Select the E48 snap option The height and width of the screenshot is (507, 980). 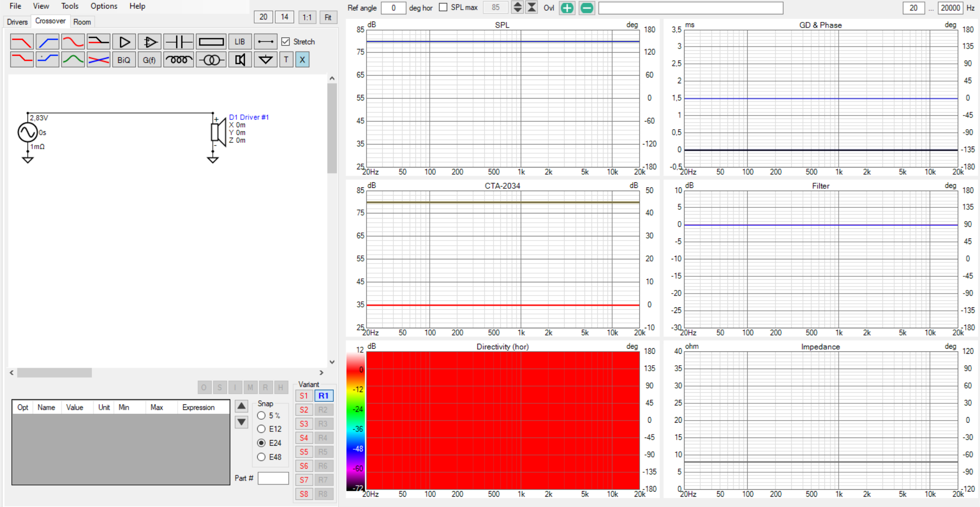(x=261, y=457)
